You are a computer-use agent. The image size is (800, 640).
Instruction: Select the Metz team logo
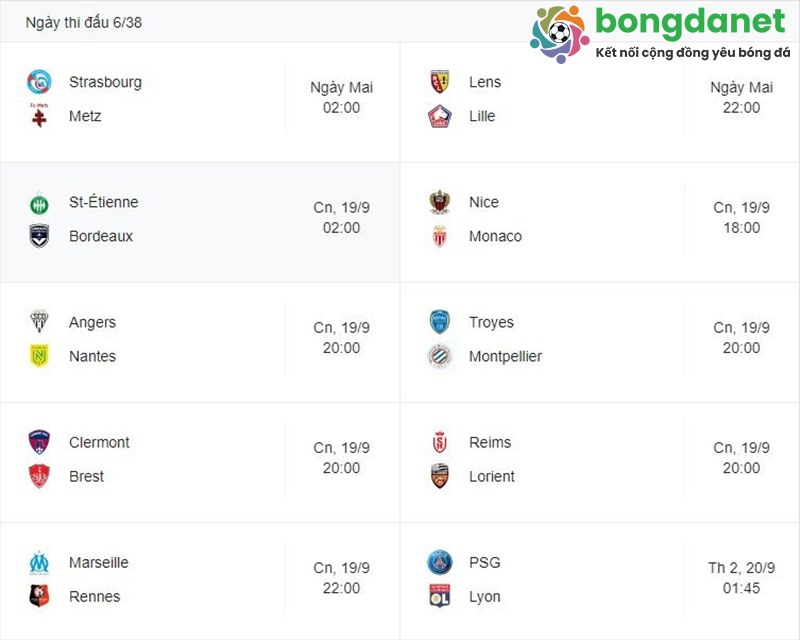coord(38,116)
